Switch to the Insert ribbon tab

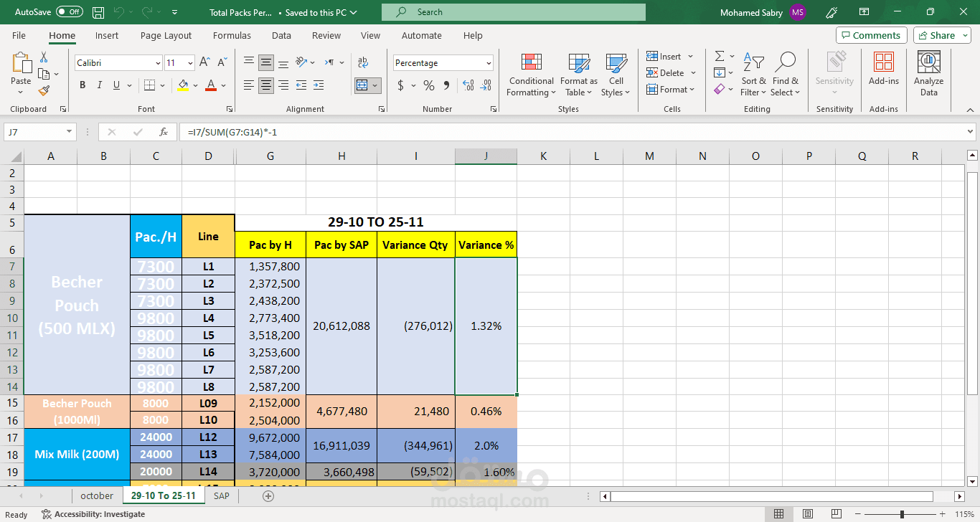pyautogui.click(x=107, y=35)
